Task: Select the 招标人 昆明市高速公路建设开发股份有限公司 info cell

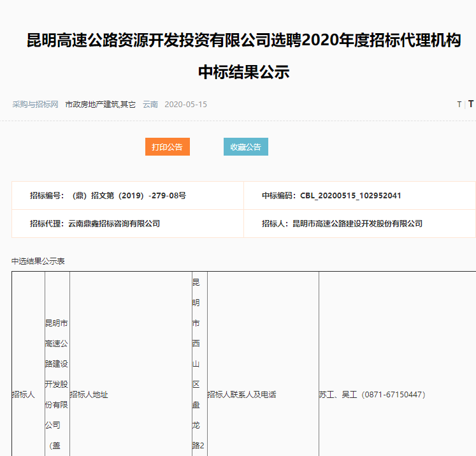Action: click(359, 224)
